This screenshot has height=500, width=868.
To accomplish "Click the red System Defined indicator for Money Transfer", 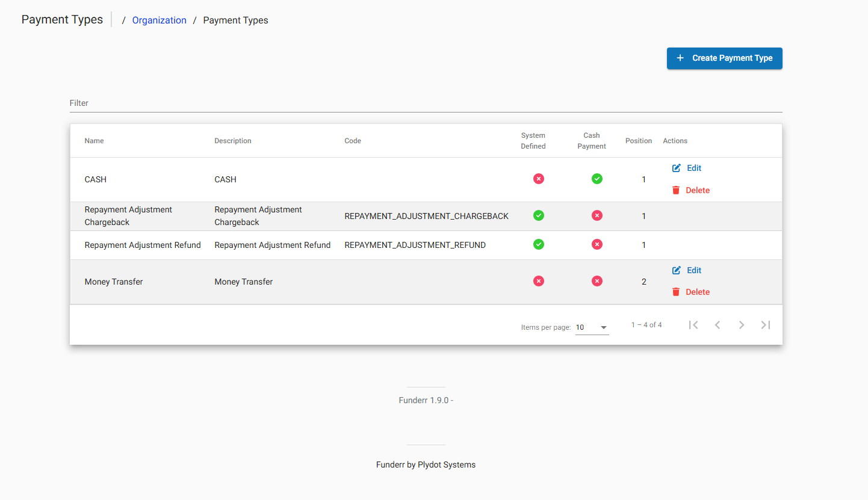I will click(538, 281).
